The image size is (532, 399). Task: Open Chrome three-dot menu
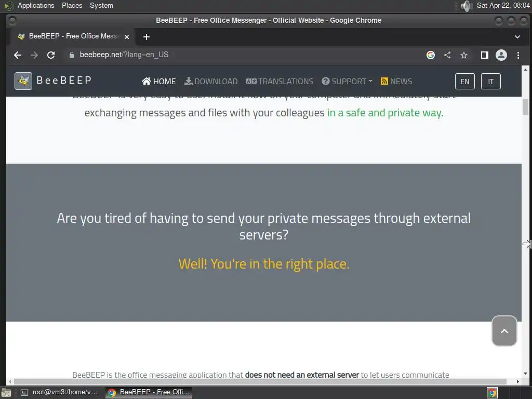point(518,55)
